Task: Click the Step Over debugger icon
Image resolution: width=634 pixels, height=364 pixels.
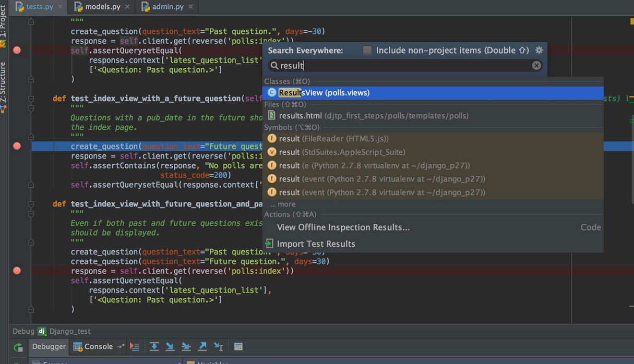Action: point(154,347)
